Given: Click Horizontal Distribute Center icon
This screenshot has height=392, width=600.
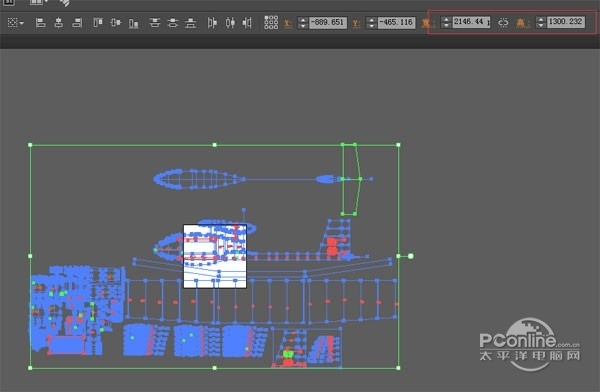Looking at the screenshot, I should click(230, 23).
